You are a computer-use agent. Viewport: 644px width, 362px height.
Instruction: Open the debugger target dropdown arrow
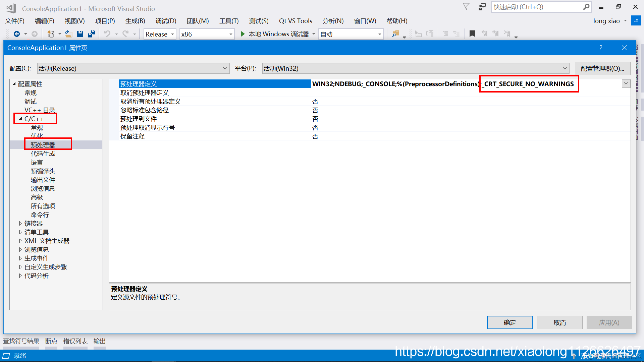(x=314, y=34)
